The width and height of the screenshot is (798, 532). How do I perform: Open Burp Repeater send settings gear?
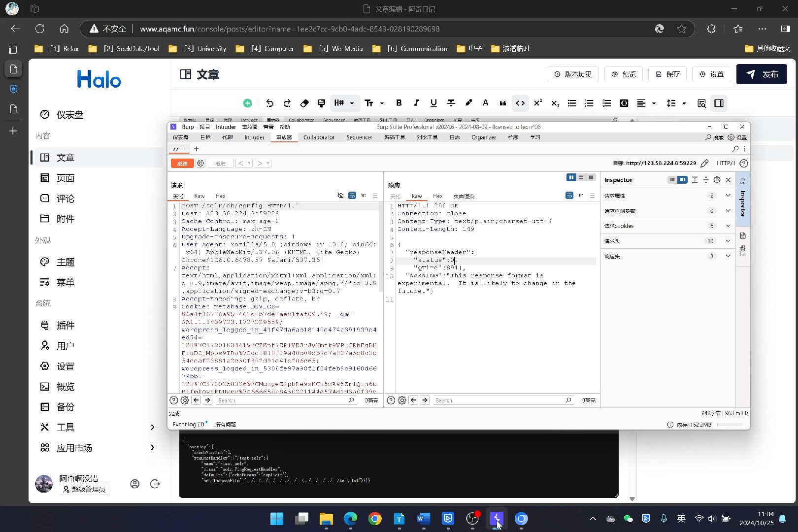[x=200, y=164]
